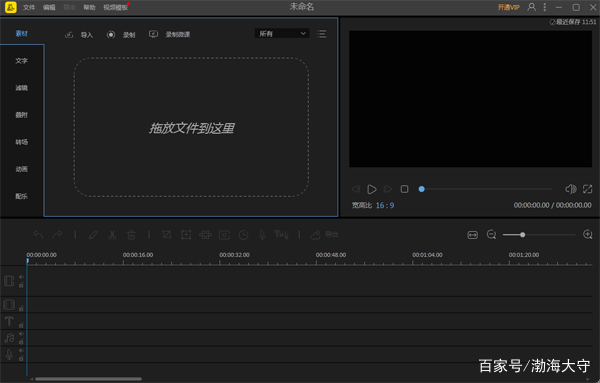Lock the overlay picture-in-picture track
Image resolution: width=600 pixels, height=383 pixels.
(x=21, y=308)
